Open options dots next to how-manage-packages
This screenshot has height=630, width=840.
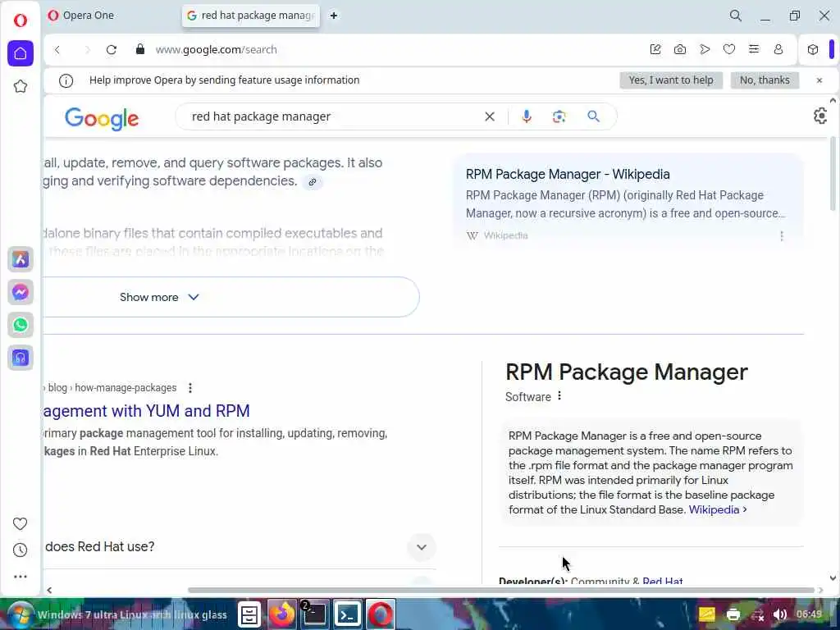190,387
